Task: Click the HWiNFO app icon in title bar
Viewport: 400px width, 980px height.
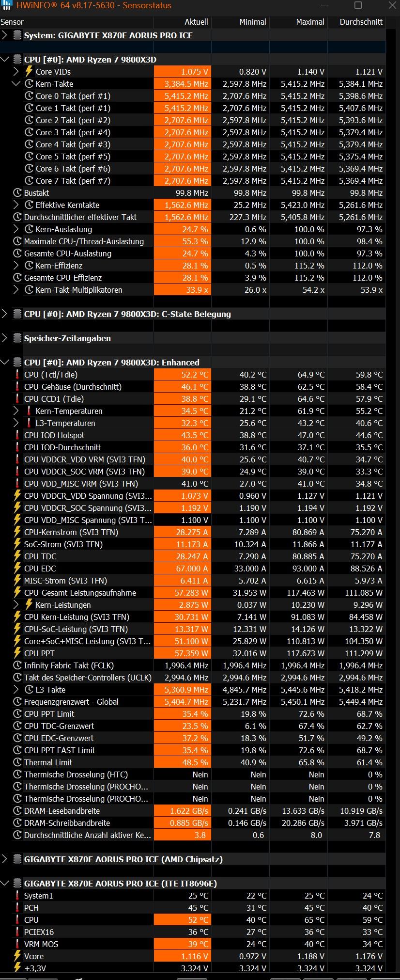Action: click(x=7, y=5)
